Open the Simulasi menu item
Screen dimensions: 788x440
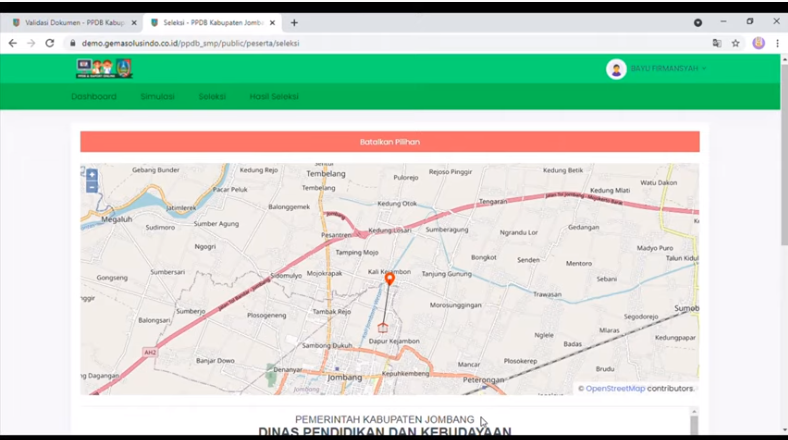tap(157, 97)
